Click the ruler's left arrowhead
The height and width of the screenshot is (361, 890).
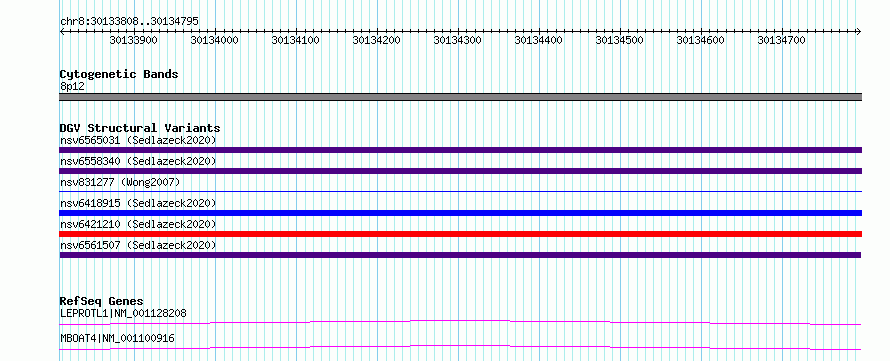pos(62,32)
